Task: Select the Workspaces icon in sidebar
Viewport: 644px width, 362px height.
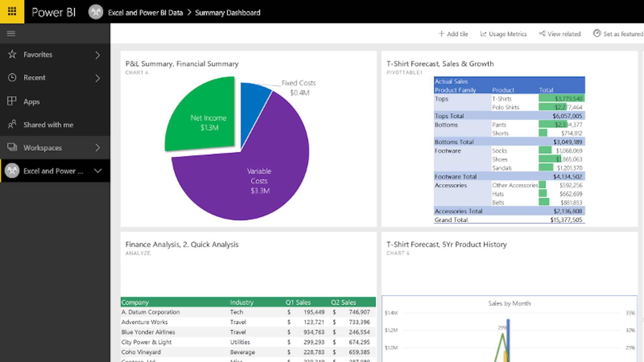Action: click(12, 147)
